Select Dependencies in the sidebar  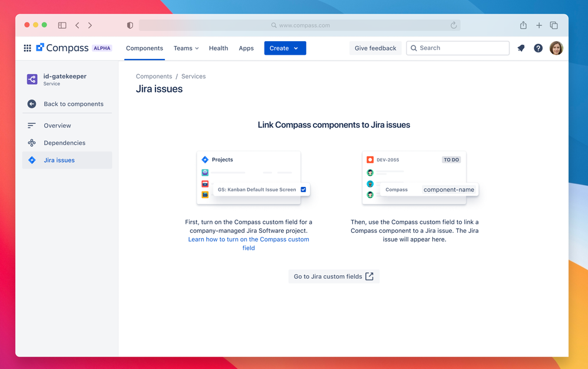[x=67, y=143]
